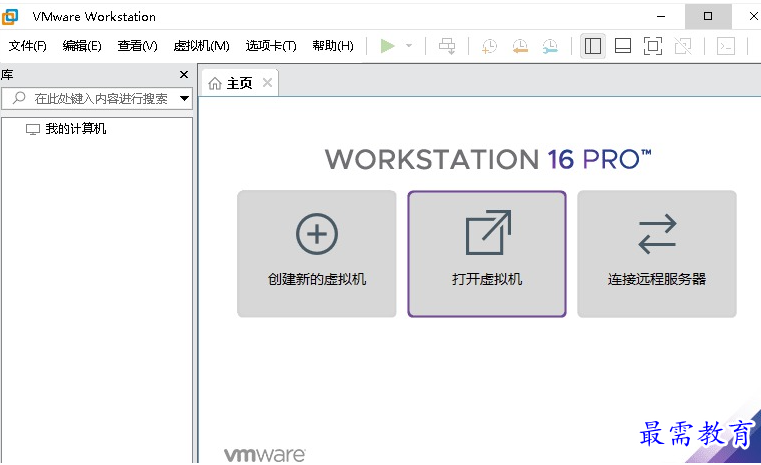
Task: Click the magnifier icon in search box
Action: (19, 98)
